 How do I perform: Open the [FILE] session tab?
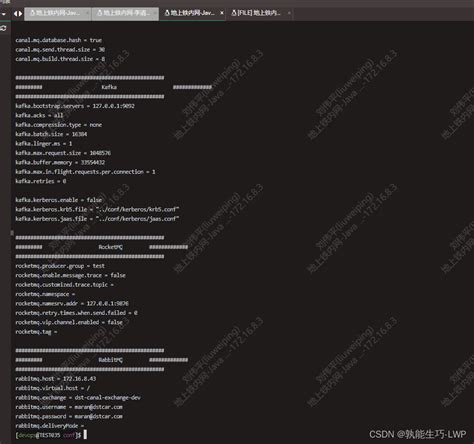pos(260,13)
